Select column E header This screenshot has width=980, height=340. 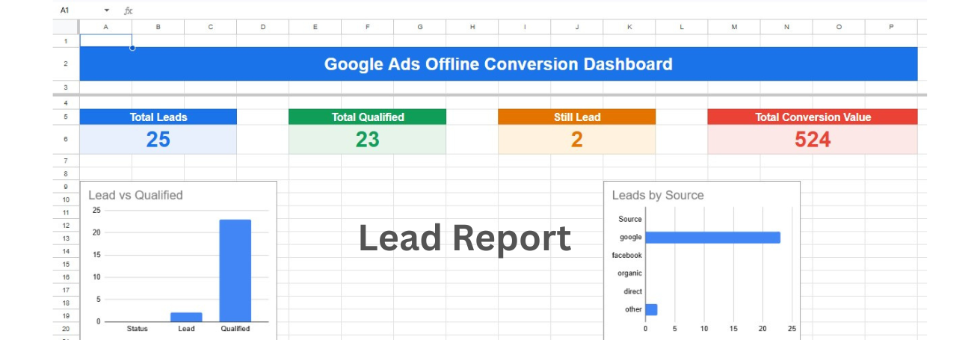point(315,27)
